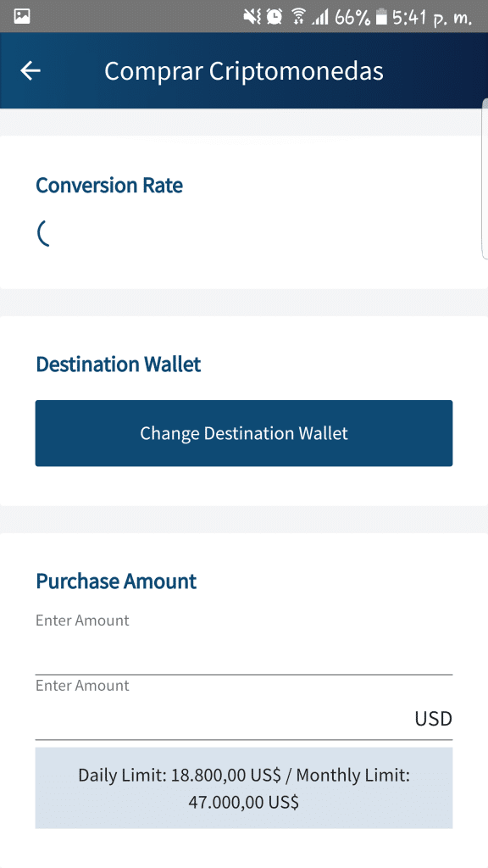The image size is (488, 868).
Task: Tap the back arrow to return
Action: click(x=30, y=70)
